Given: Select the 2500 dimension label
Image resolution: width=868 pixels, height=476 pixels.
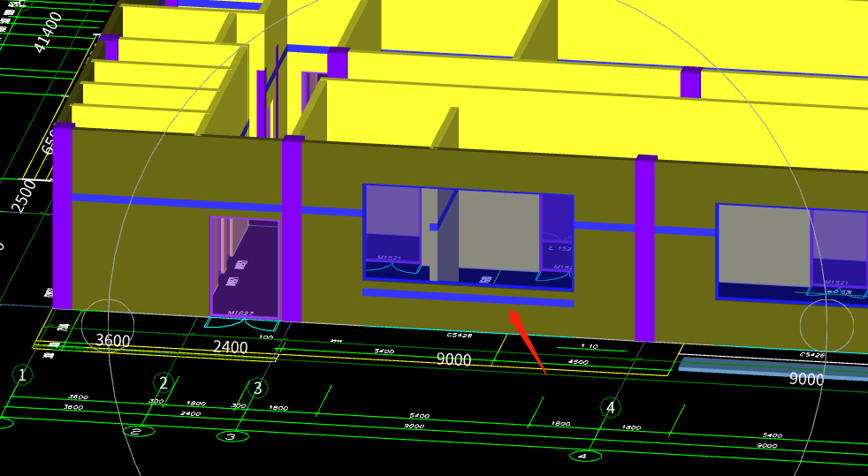Looking at the screenshot, I should (25, 196).
